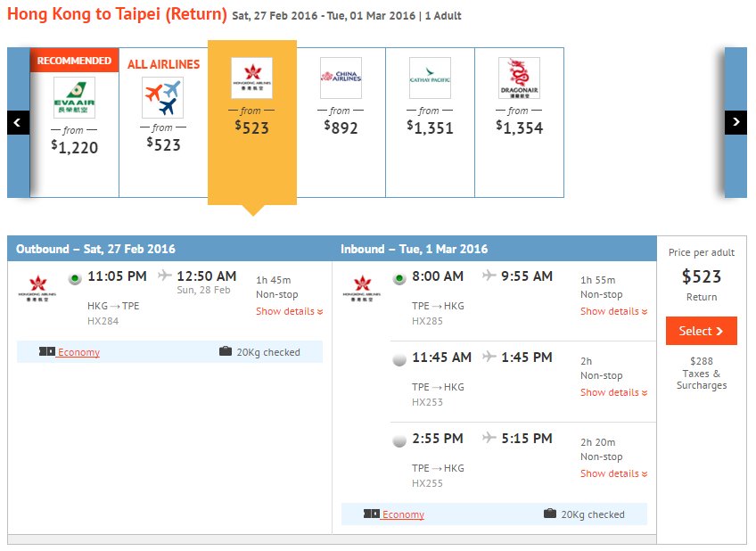Click the $523 price per adult
756x551 pixels.
(702, 276)
